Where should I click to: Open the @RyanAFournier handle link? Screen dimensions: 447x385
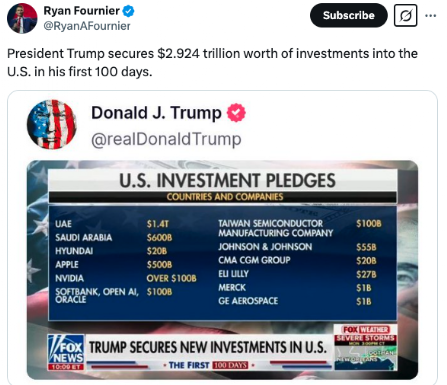pyautogui.click(x=87, y=26)
